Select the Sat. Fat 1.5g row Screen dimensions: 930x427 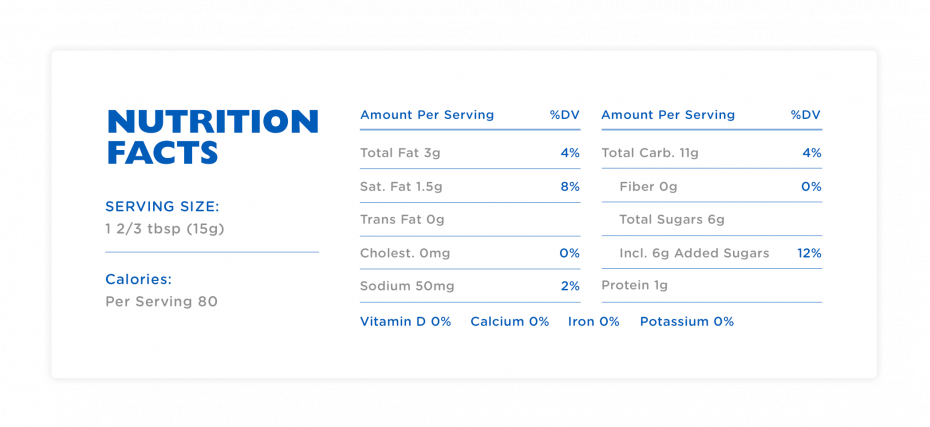pyautogui.click(x=470, y=187)
